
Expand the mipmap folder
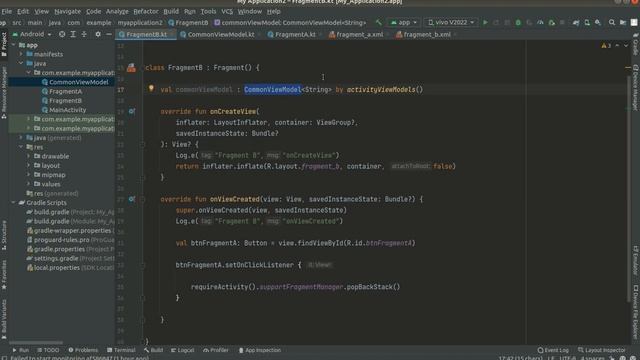(x=29, y=175)
